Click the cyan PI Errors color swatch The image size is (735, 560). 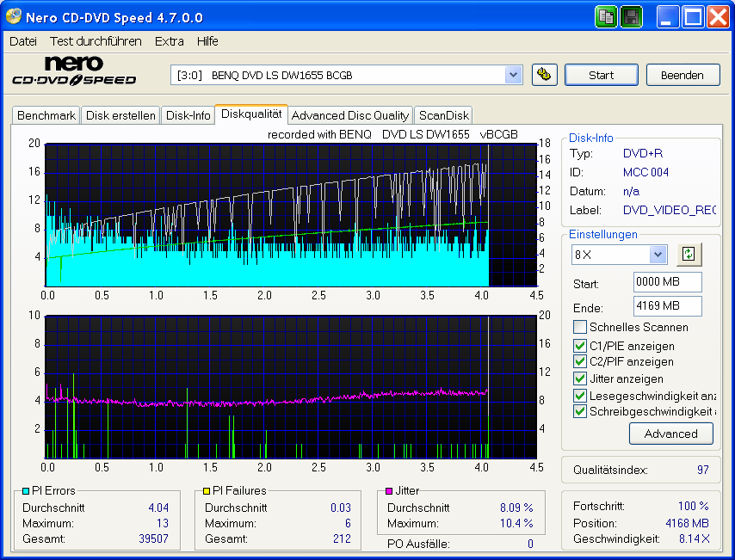point(27,490)
